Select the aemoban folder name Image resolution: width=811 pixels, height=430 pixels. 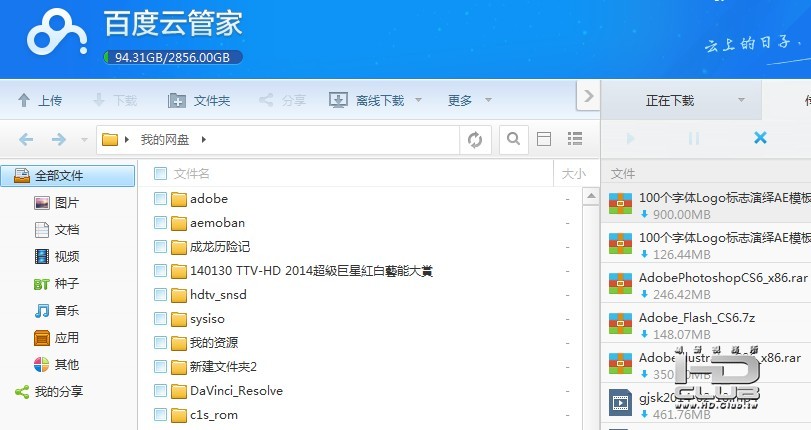[218, 223]
